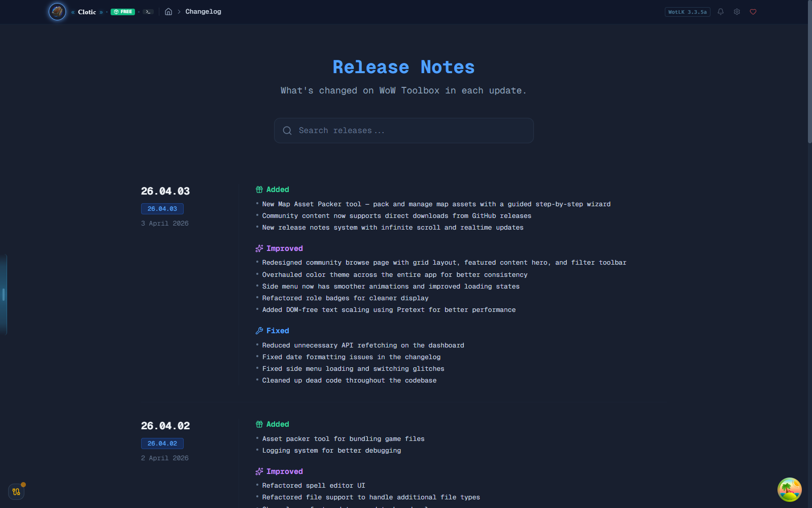Open notifications via the bell icon
Image resolution: width=812 pixels, height=508 pixels.
721,11
